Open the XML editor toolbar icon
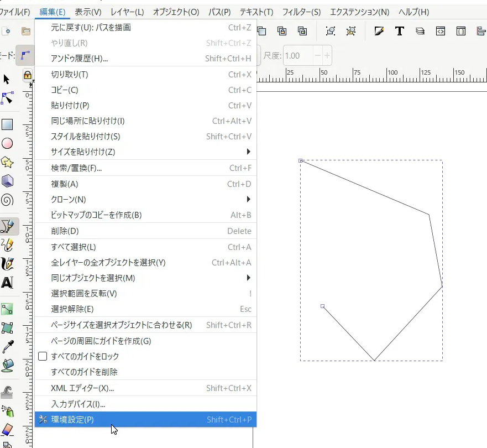Screen dimensions: 487x448 tap(440, 31)
